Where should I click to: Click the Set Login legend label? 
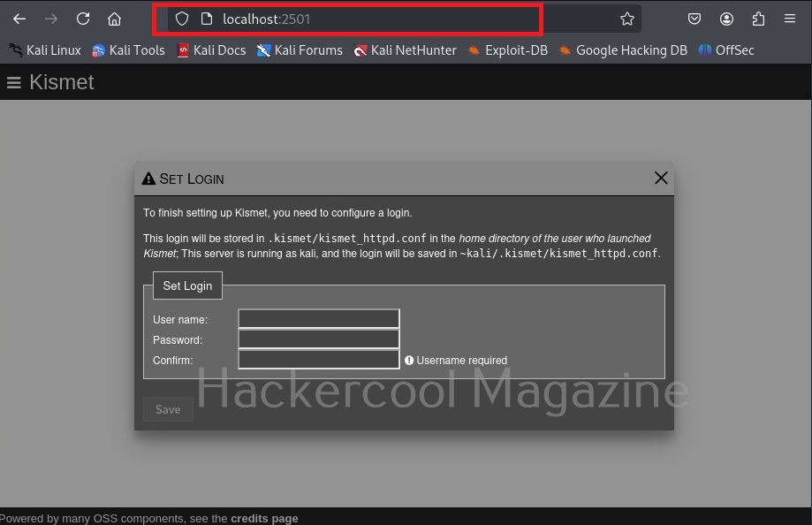[x=187, y=285]
